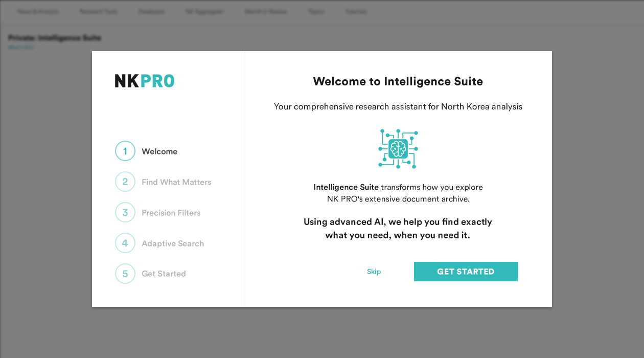Click the Tutorials menu item
The width and height of the screenshot is (644, 358).
coord(356,11)
